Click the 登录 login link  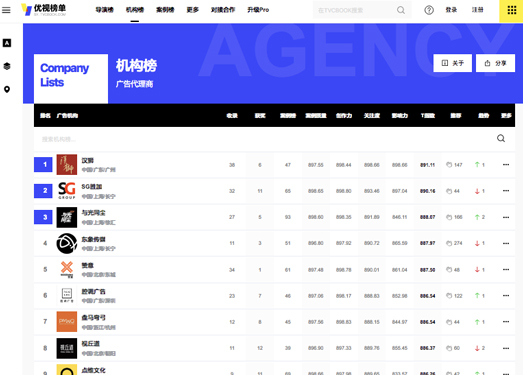[x=451, y=10]
